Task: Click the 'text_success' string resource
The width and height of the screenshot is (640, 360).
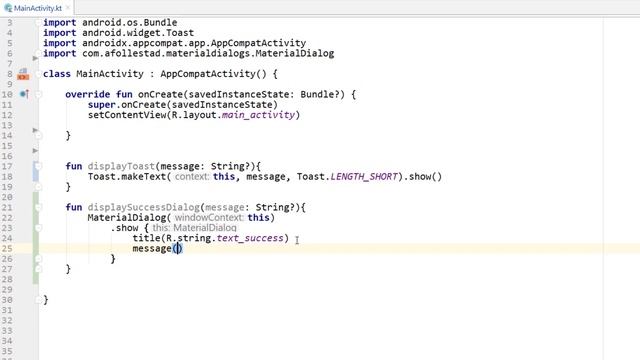Action: [x=250, y=238]
